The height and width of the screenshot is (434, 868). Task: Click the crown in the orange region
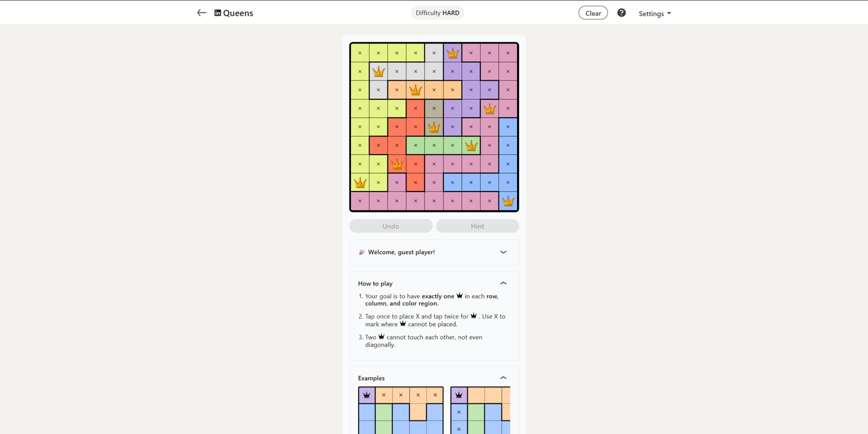click(x=416, y=90)
